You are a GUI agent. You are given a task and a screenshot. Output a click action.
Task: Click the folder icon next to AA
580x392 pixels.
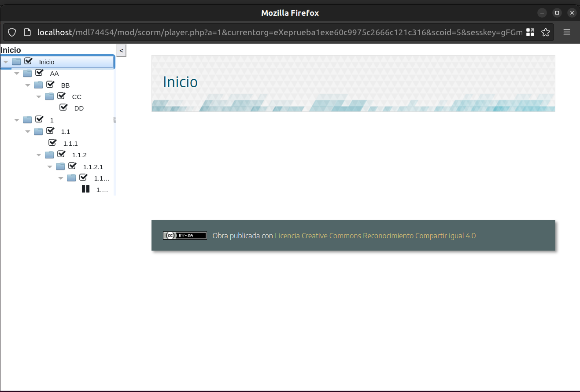27,73
